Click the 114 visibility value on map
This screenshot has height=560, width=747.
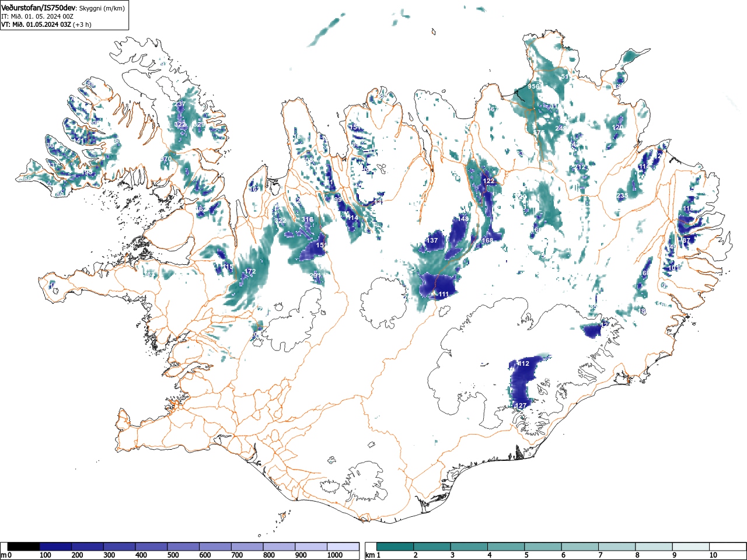(x=352, y=218)
